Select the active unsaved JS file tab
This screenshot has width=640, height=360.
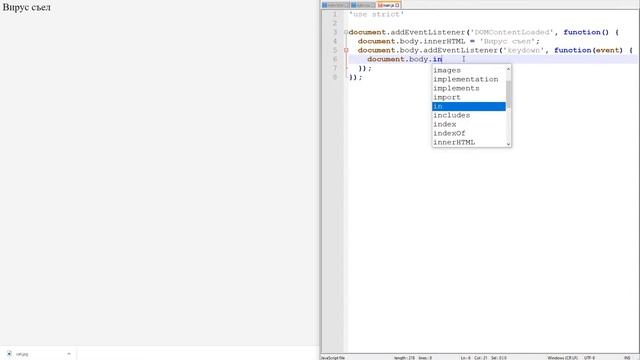388,5
